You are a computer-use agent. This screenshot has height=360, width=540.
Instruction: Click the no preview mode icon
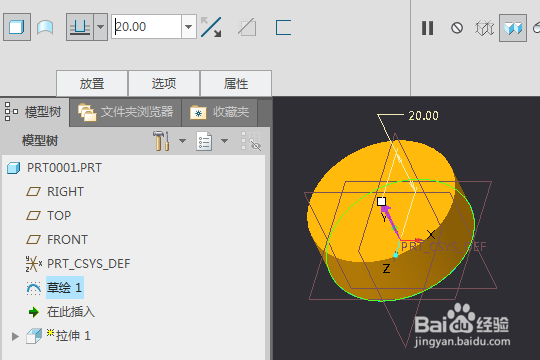pyautogui.click(x=457, y=28)
